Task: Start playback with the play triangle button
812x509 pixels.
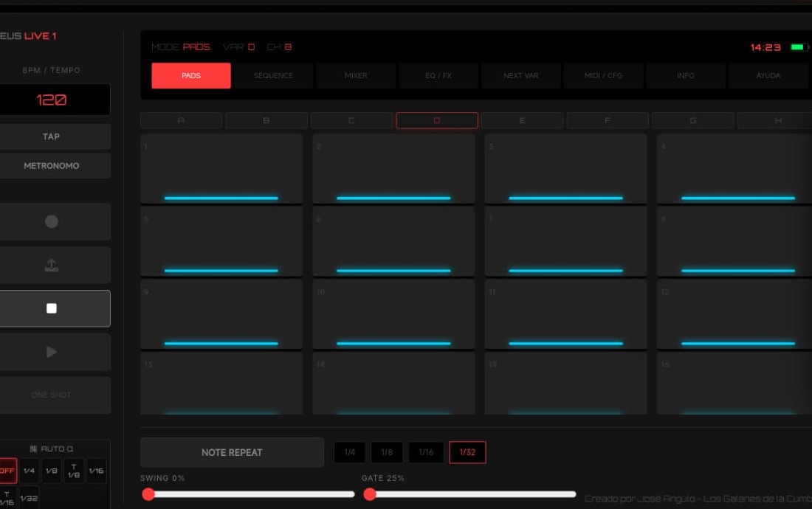Action: tap(51, 352)
